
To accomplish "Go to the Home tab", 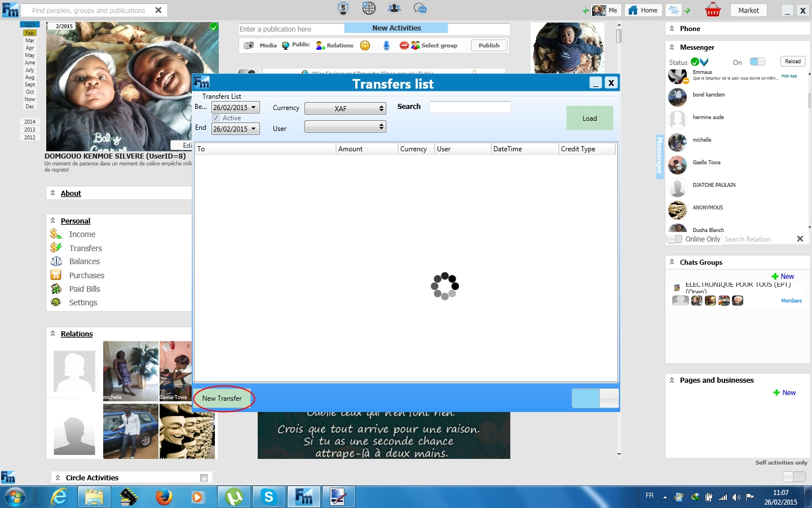I will (643, 10).
